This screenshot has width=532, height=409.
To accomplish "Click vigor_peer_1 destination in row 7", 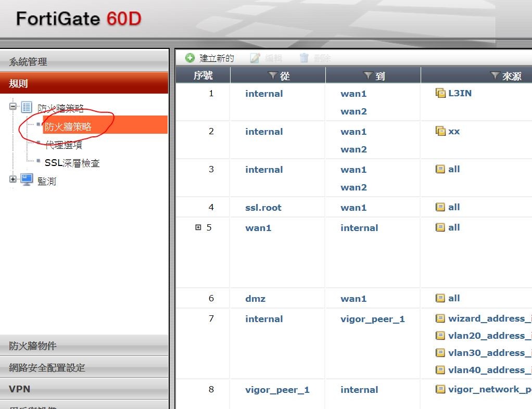I will click(x=373, y=319).
